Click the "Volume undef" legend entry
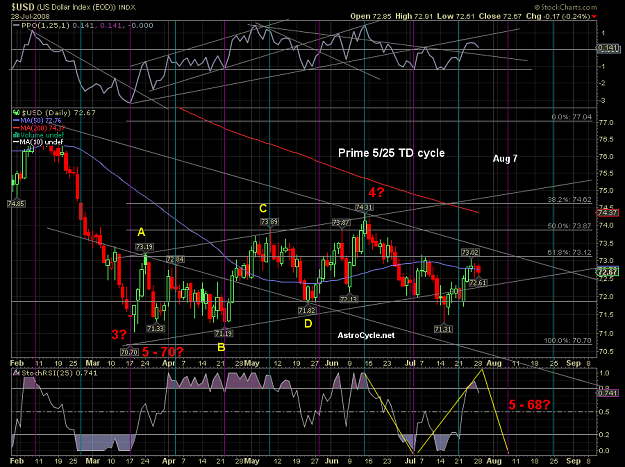 coord(37,135)
